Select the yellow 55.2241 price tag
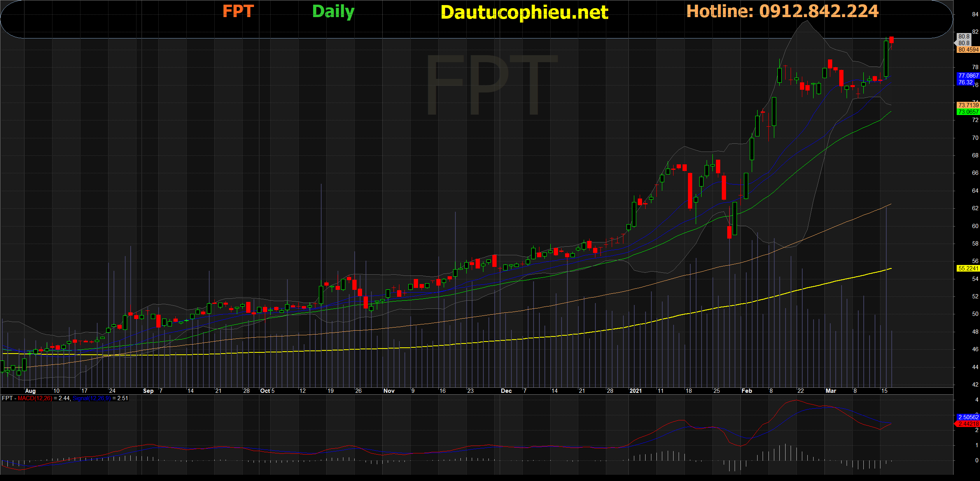Screen dimensions: 980x481 point(968,268)
